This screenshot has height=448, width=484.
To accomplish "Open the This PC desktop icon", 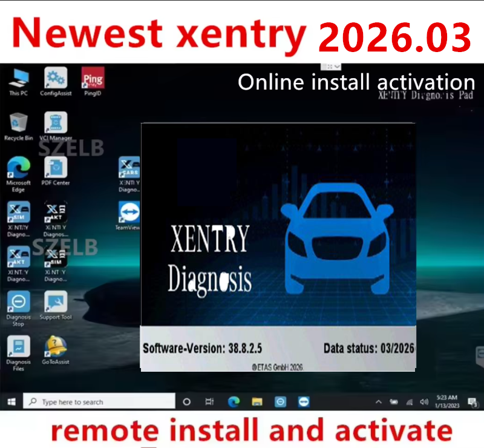I will pos(19,82).
